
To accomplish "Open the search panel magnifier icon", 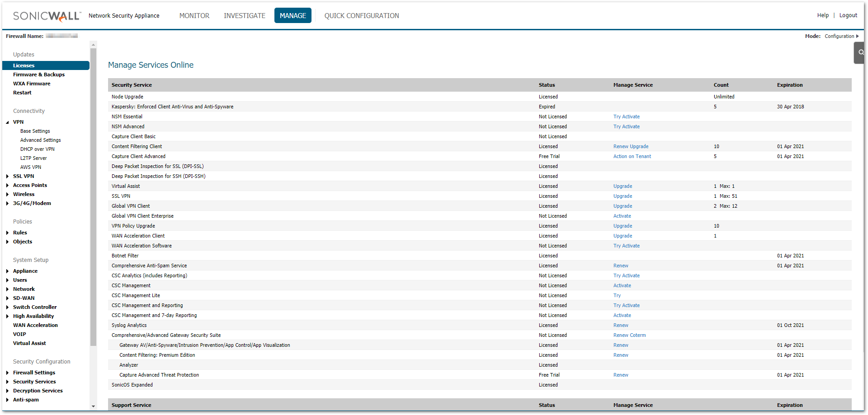I will pyautogui.click(x=861, y=52).
